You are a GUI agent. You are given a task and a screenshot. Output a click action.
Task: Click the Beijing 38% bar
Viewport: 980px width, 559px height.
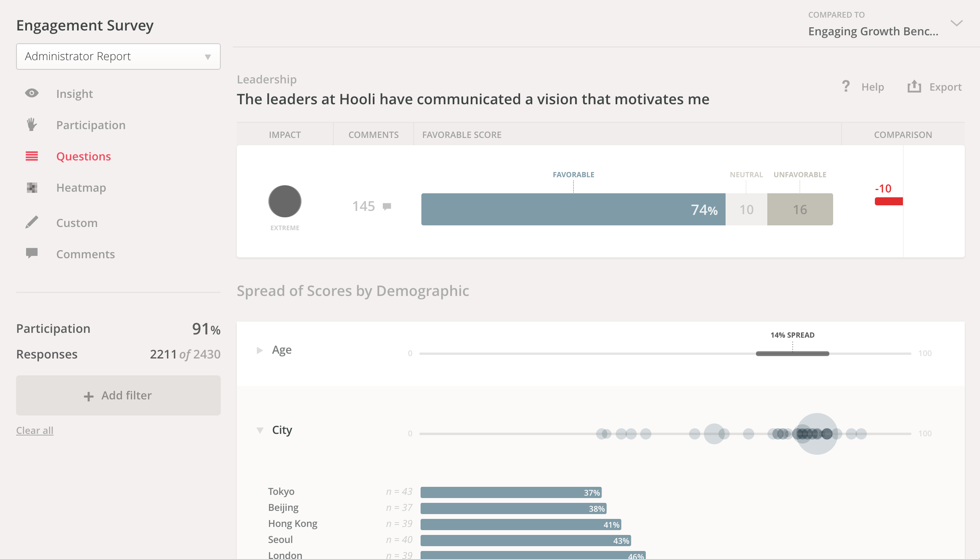(x=514, y=508)
